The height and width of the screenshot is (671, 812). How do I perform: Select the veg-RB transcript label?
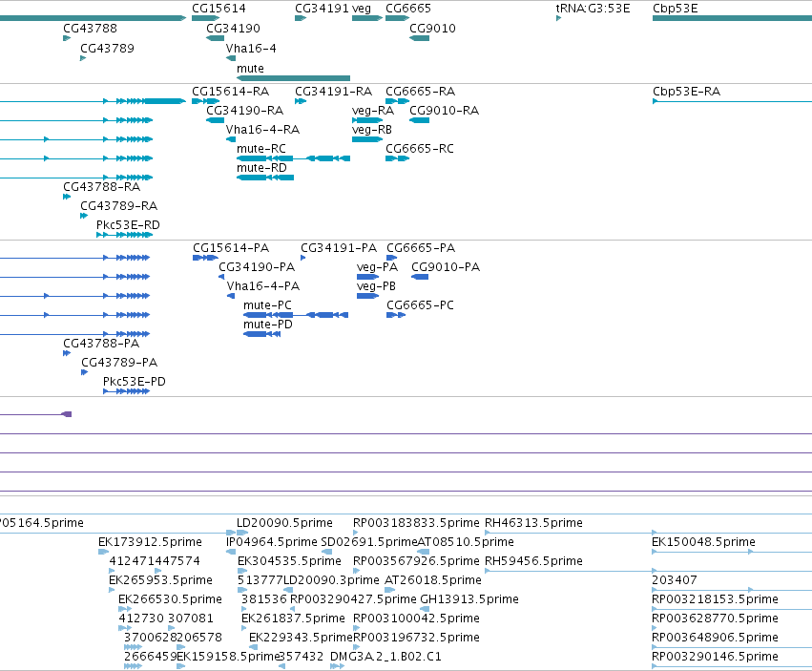372,130
